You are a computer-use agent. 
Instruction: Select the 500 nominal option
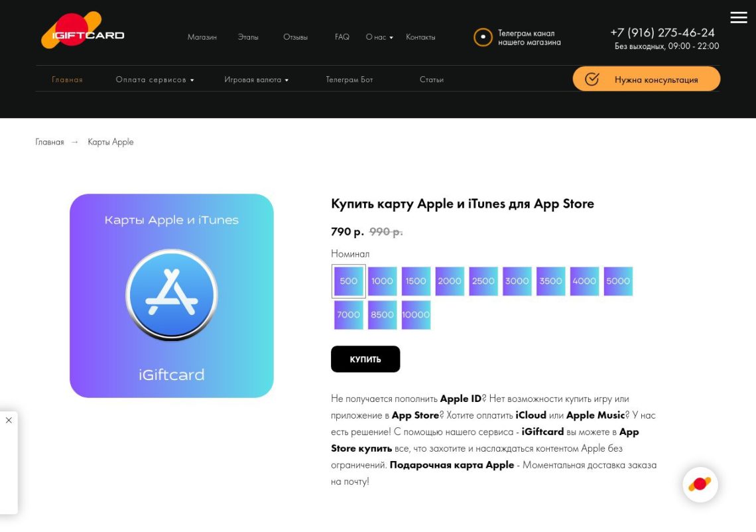[349, 281]
